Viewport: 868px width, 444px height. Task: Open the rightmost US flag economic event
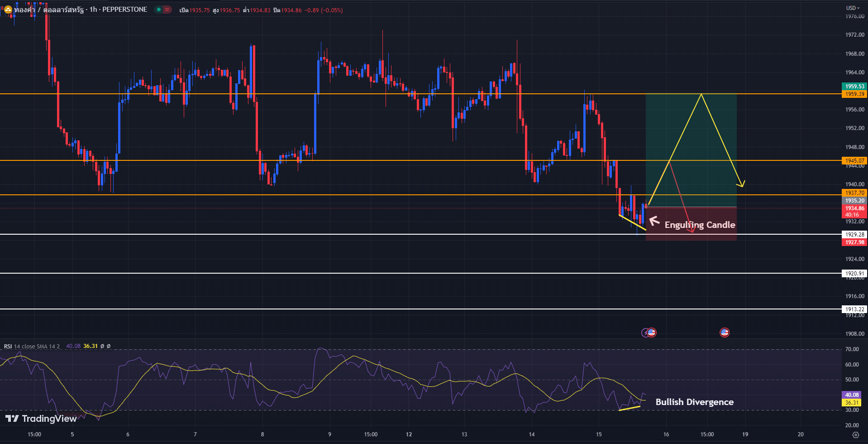[x=724, y=333]
